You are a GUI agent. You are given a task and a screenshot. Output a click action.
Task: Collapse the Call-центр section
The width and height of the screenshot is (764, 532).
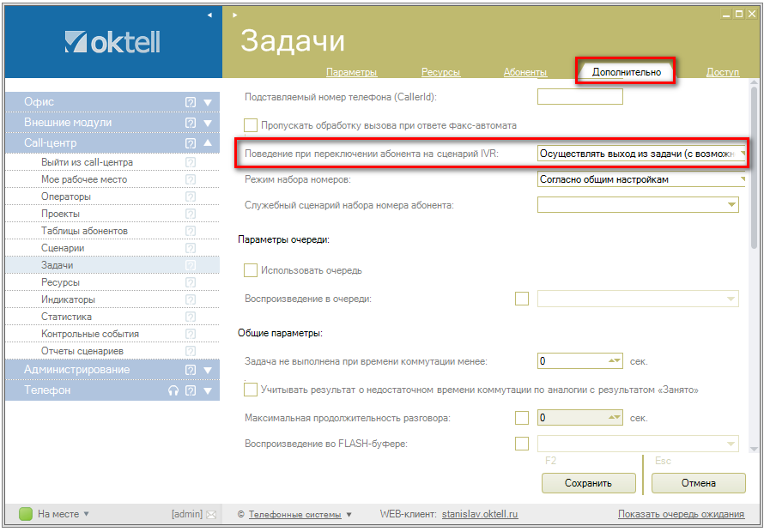(208, 143)
